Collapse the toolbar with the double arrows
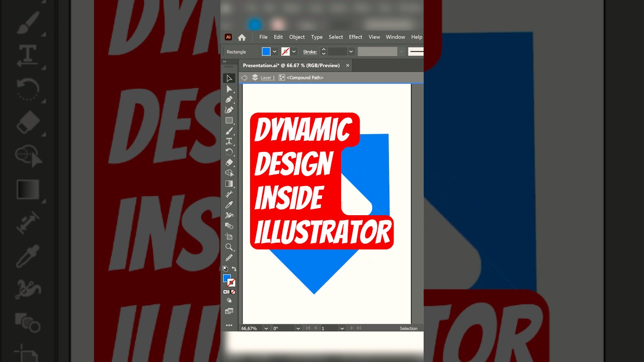This screenshot has height=362, width=644. point(225,62)
